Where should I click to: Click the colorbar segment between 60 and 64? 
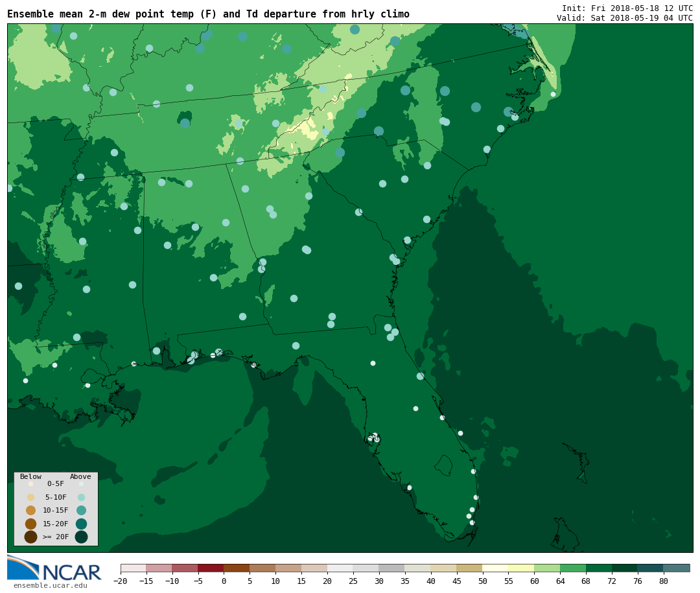[547, 568]
